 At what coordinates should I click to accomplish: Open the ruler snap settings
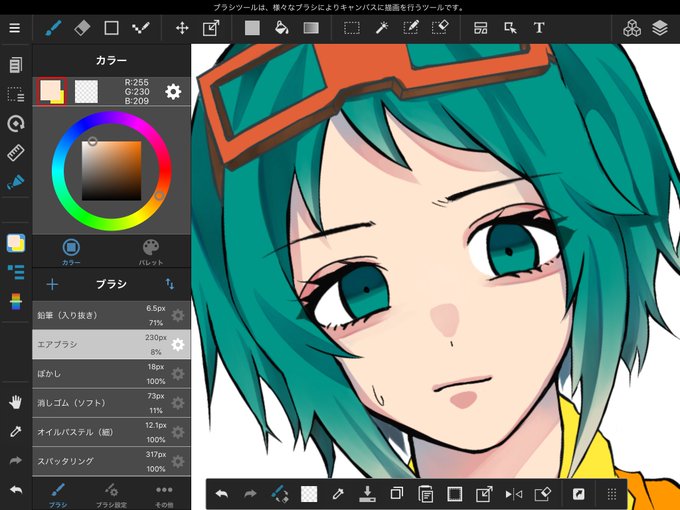pyautogui.click(x=16, y=153)
